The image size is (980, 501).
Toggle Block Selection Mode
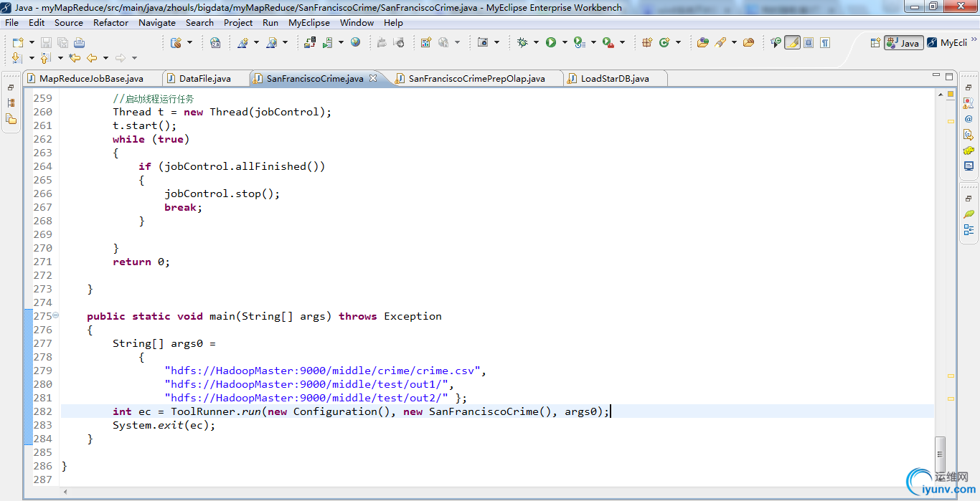coord(809,43)
